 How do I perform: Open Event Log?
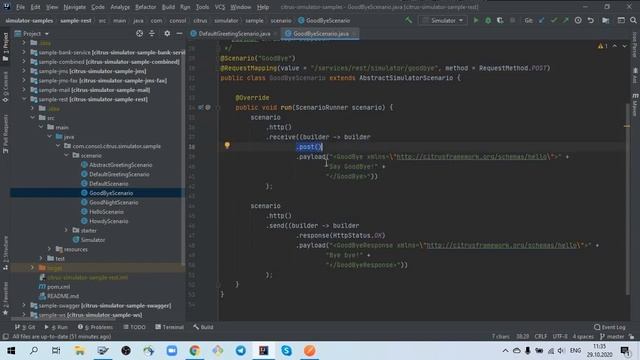[610, 327]
